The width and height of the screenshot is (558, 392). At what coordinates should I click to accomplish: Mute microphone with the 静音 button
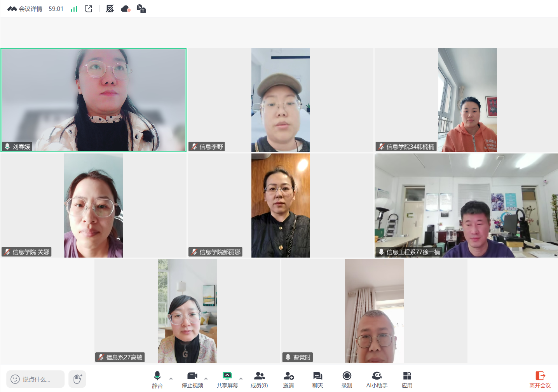pyautogui.click(x=157, y=379)
